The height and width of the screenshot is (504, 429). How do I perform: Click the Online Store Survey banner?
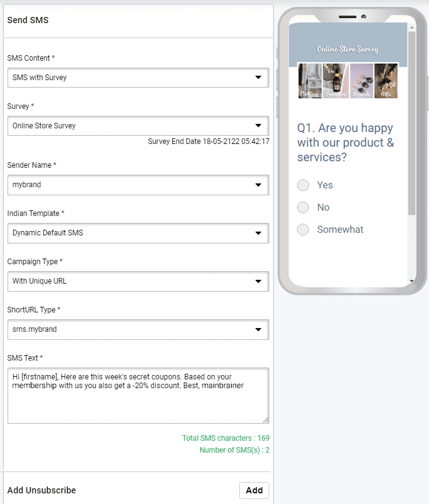(348, 46)
